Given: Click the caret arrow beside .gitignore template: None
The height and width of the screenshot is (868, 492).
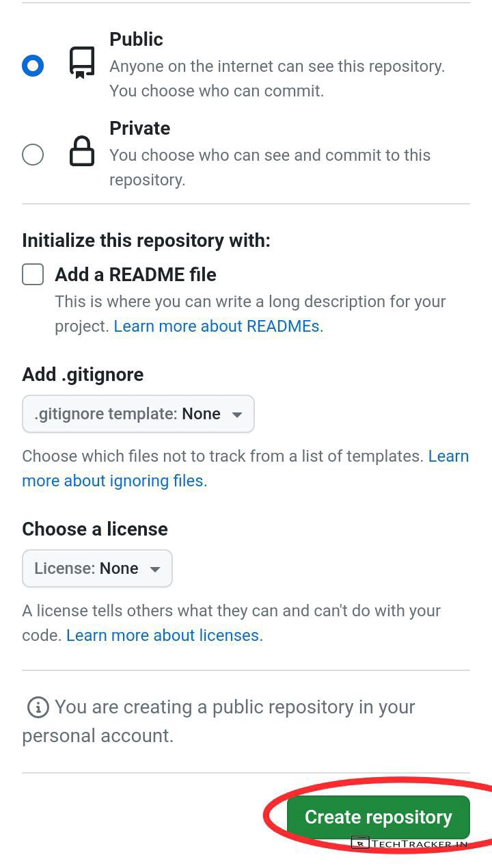Looking at the screenshot, I should pos(237,415).
